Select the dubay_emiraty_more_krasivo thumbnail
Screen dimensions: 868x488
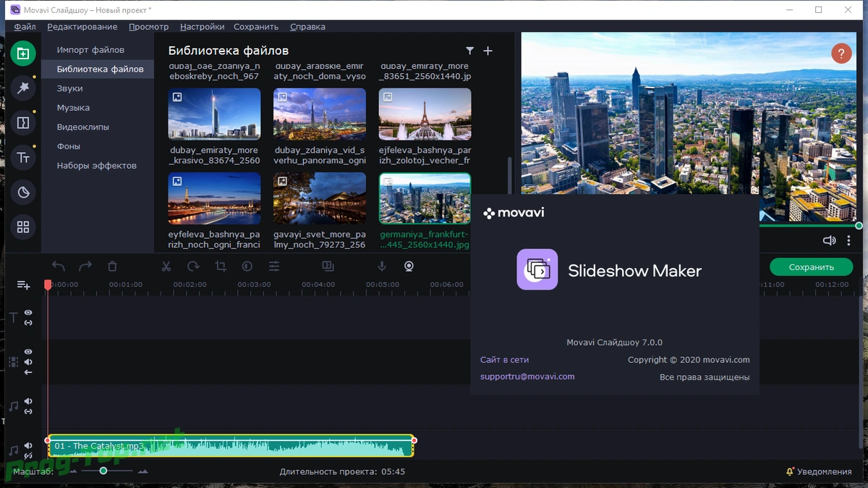point(214,114)
